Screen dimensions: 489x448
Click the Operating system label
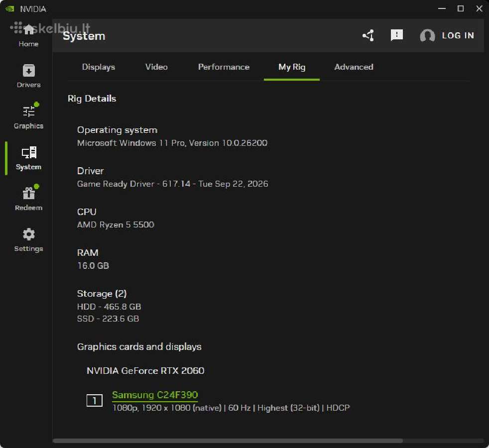tap(117, 130)
